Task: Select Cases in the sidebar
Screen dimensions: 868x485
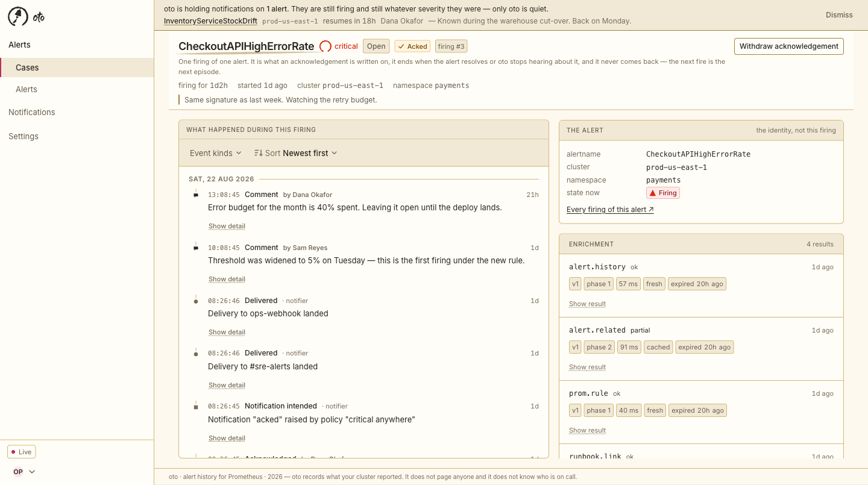Action: point(77,67)
